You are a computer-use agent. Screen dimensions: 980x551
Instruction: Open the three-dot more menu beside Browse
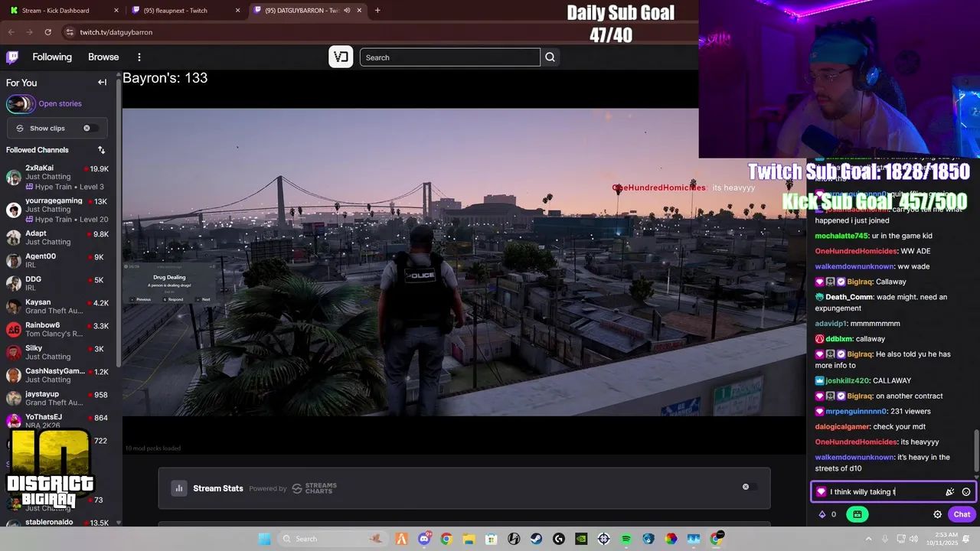(139, 57)
